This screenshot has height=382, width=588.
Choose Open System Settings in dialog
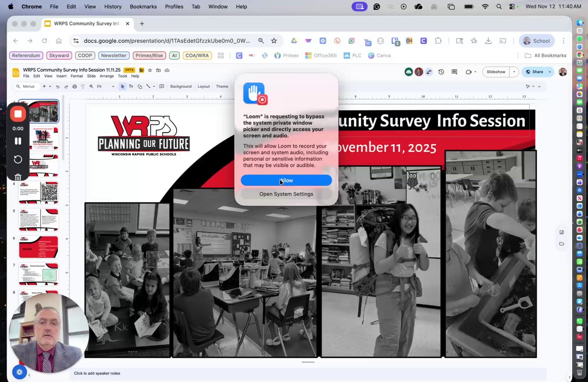[x=286, y=194]
